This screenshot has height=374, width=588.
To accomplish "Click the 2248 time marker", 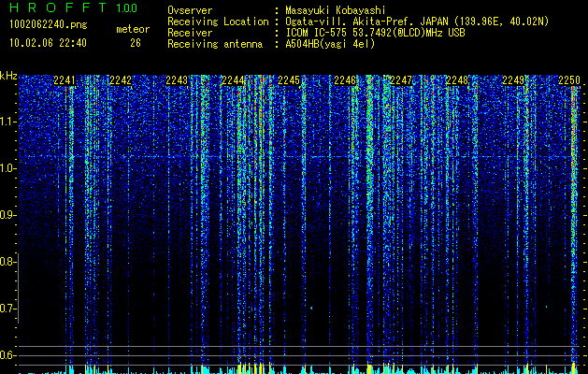I will point(457,80).
